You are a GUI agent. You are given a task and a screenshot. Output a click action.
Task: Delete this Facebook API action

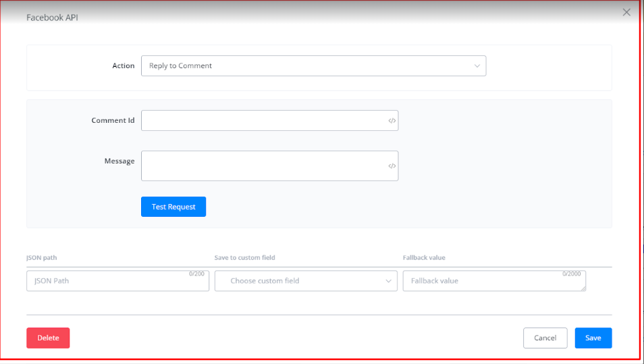48,338
